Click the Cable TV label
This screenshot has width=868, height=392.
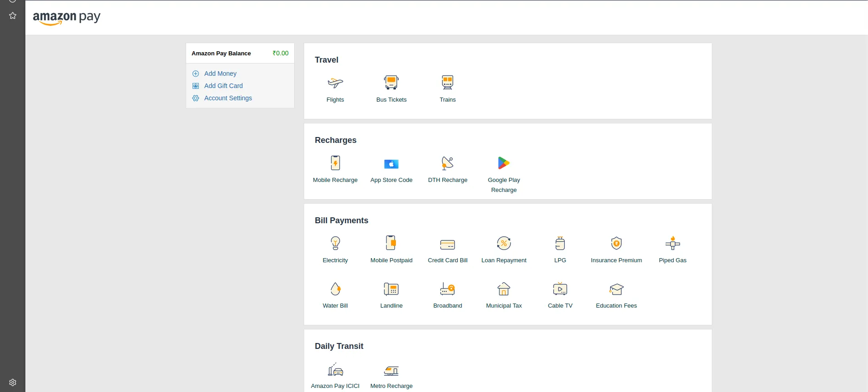pyautogui.click(x=560, y=306)
